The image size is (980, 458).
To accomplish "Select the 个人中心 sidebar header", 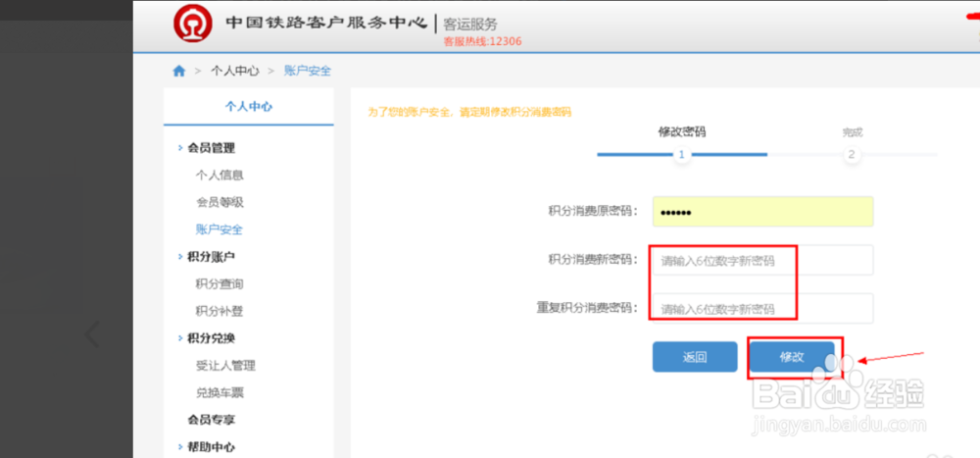I will (x=249, y=106).
